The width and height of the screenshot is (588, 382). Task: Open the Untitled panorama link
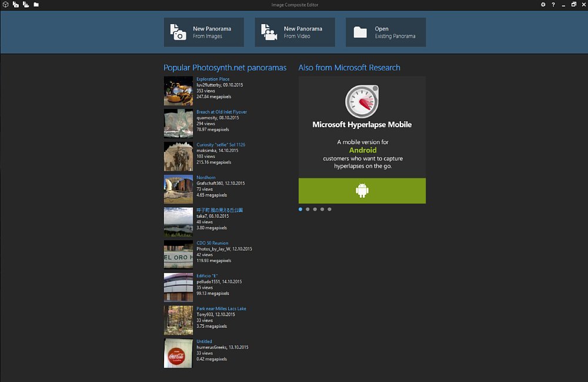click(x=205, y=341)
